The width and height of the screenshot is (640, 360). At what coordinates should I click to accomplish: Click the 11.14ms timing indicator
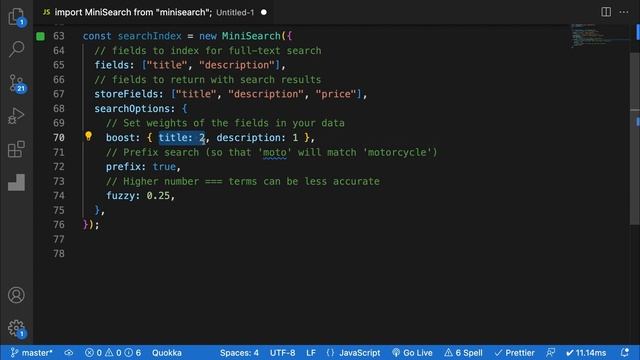pos(586,353)
